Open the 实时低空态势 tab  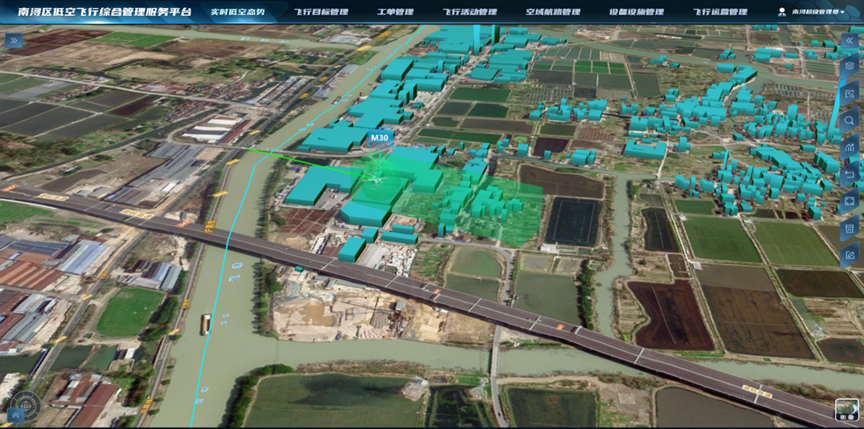click(238, 12)
